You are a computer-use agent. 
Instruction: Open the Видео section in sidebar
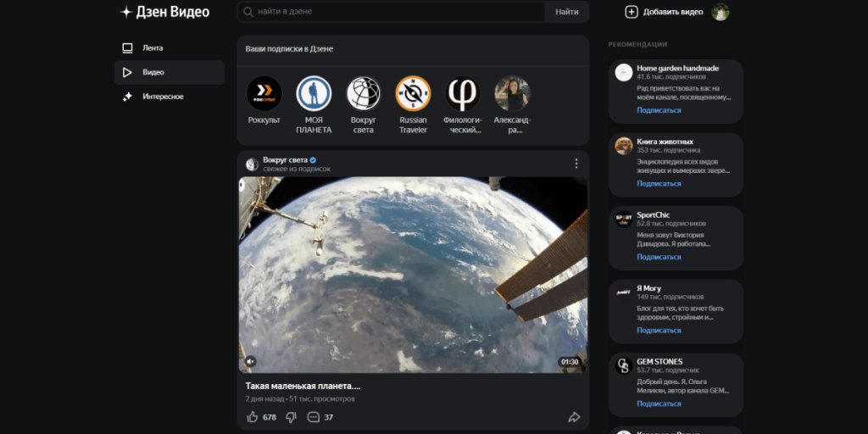click(153, 73)
